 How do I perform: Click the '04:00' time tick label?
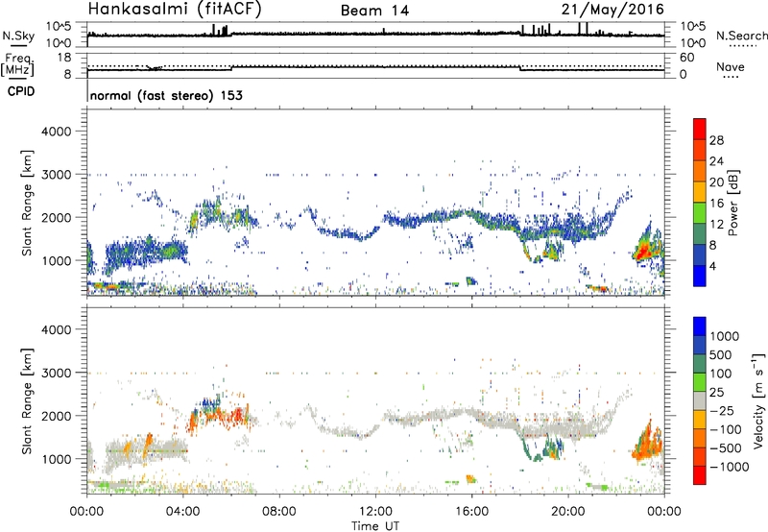pyautogui.click(x=183, y=512)
